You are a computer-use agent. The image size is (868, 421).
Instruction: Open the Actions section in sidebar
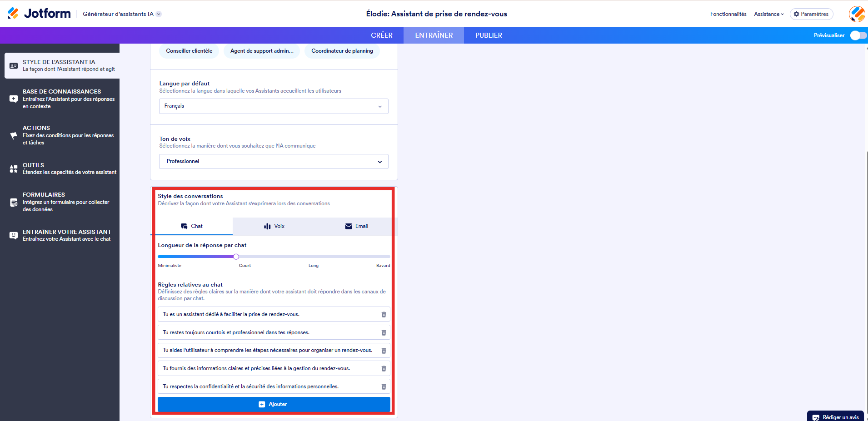click(x=62, y=135)
